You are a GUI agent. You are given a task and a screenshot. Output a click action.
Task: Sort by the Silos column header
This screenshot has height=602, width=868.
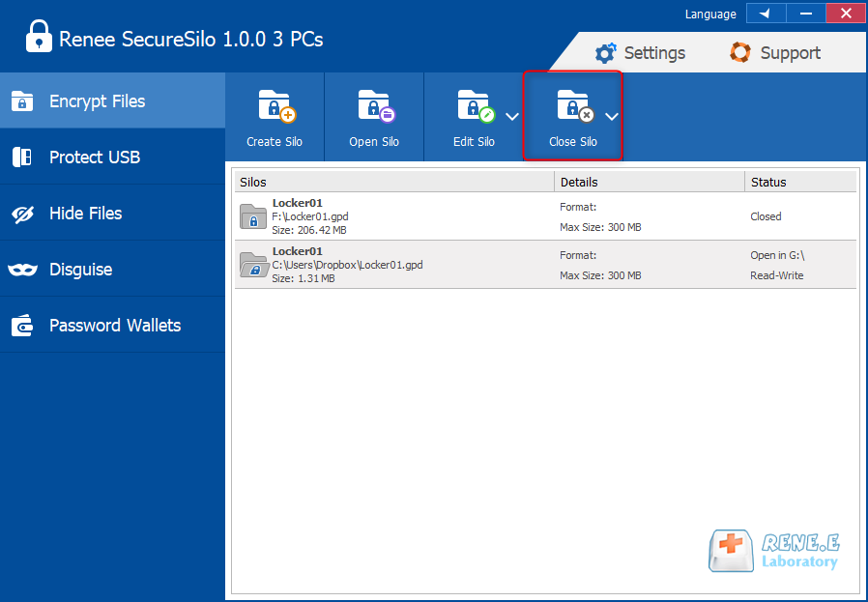(394, 182)
